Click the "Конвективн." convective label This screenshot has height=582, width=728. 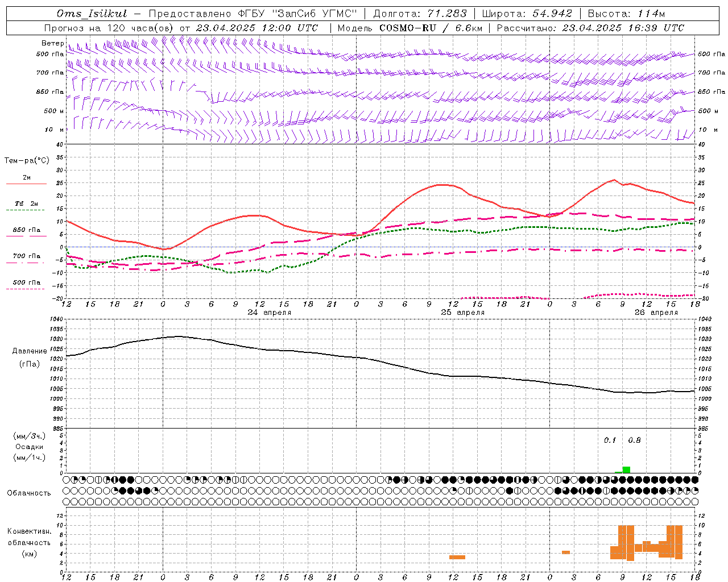tap(30, 531)
